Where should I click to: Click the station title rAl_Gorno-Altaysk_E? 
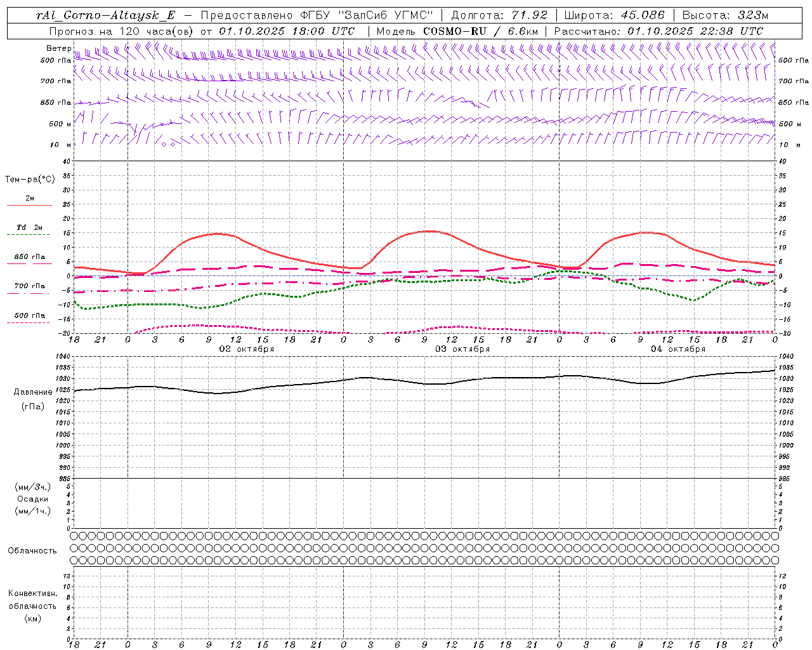105,15
